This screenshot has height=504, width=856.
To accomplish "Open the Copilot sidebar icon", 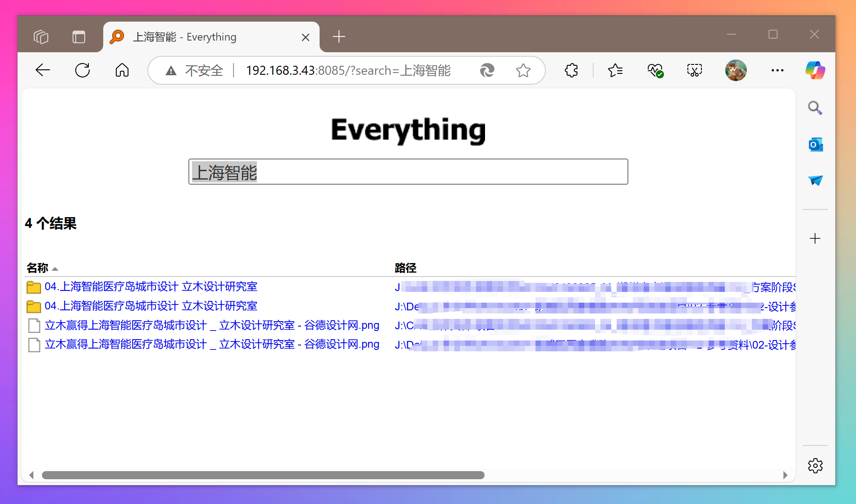I will (x=815, y=70).
